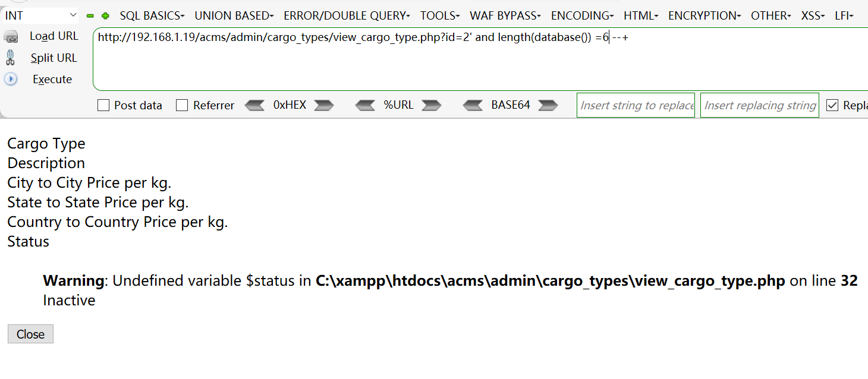Open SQL BASICS menu
Viewport: 868px width, 379px height.
point(152,15)
